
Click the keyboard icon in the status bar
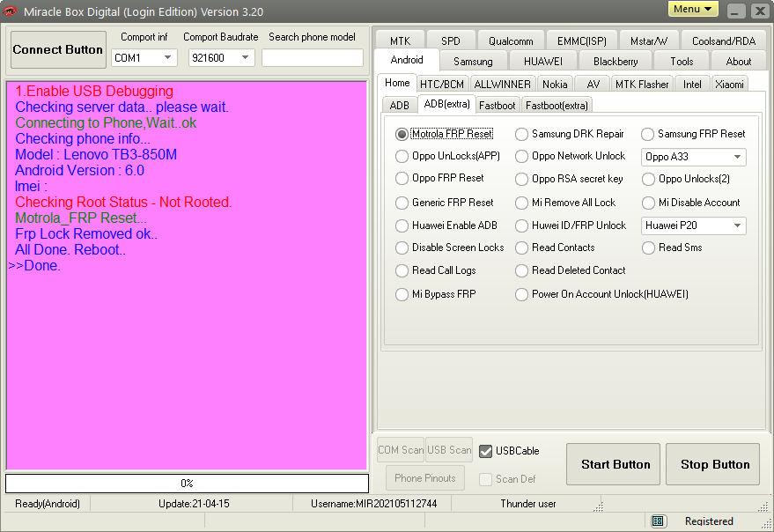coord(659,521)
